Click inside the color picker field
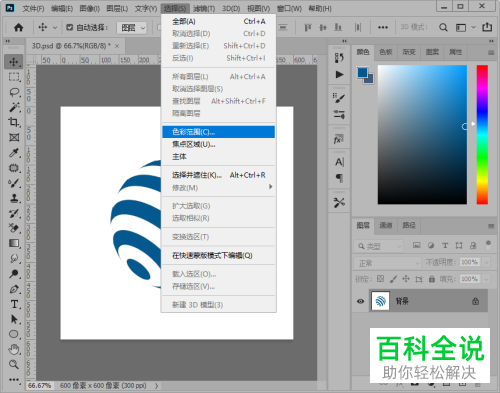This screenshot has width=500, height=393. pos(422,134)
